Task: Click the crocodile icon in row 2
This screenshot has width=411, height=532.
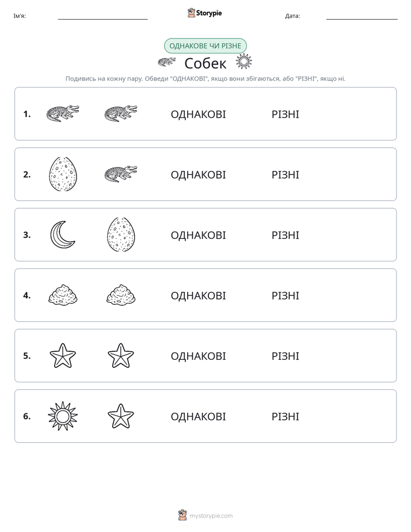Action: [x=121, y=174]
